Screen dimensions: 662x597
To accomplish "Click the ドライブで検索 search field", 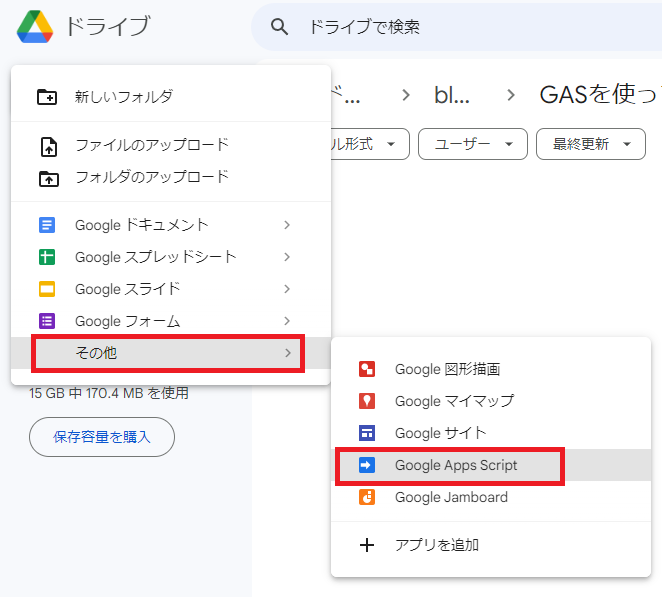I will pos(456,27).
